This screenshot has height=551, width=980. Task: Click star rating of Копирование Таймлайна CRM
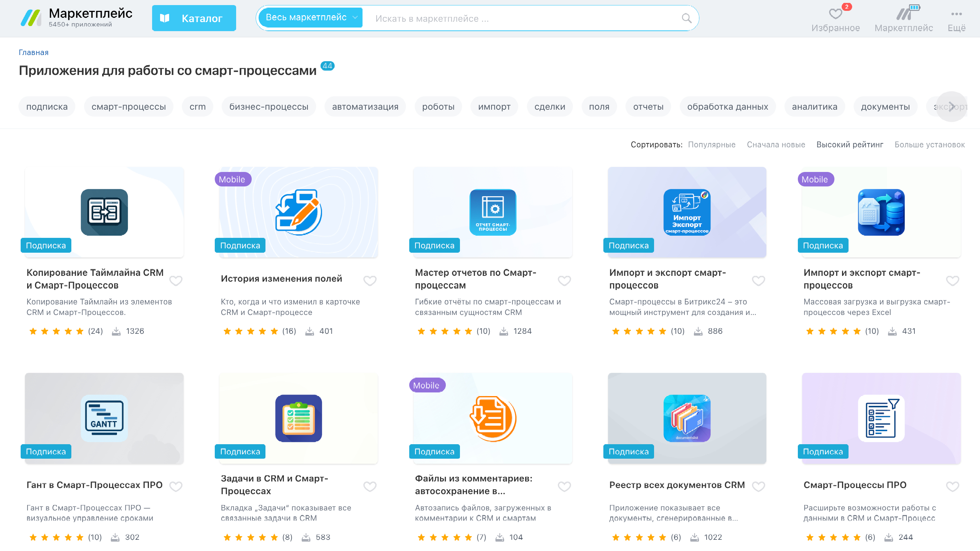pyautogui.click(x=56, y=331)
